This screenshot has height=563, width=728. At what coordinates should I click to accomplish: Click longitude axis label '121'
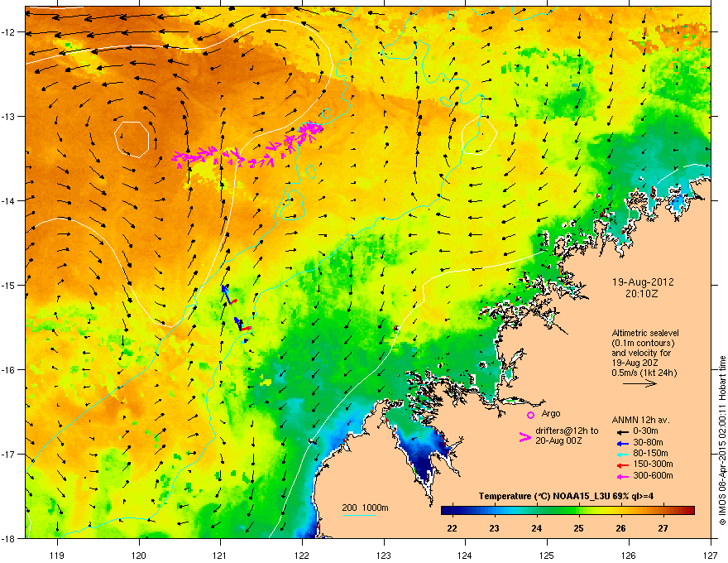(220, 555)
